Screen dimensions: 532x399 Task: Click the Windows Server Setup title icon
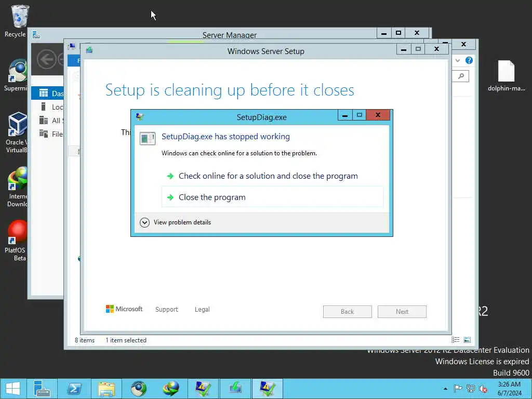tap(89, 50)
